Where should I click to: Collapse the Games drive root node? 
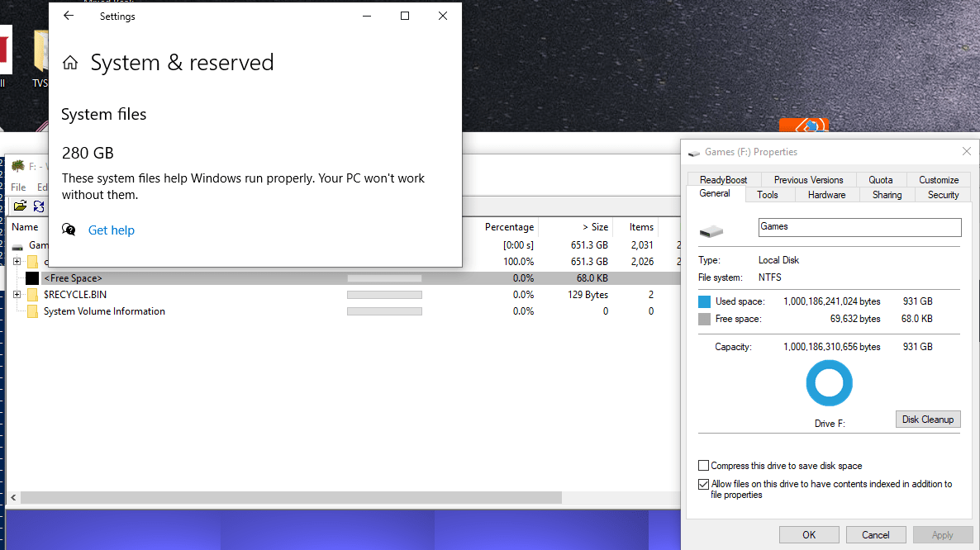tap(7, 245)
